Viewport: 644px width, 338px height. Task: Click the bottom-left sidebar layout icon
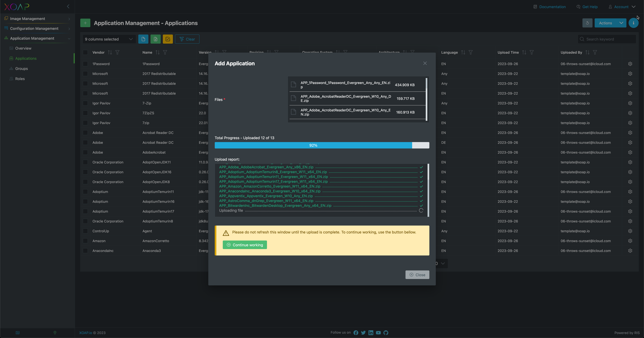click(17, 333)
